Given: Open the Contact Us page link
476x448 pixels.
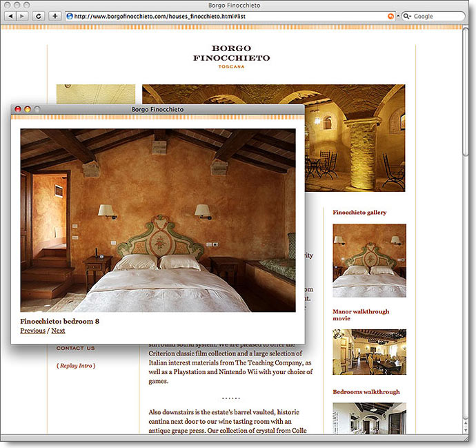Looking at the screenshot, I should tap(76, 348).
